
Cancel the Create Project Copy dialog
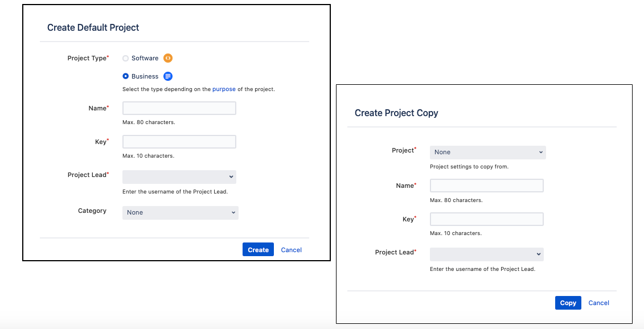click(598, 303)
